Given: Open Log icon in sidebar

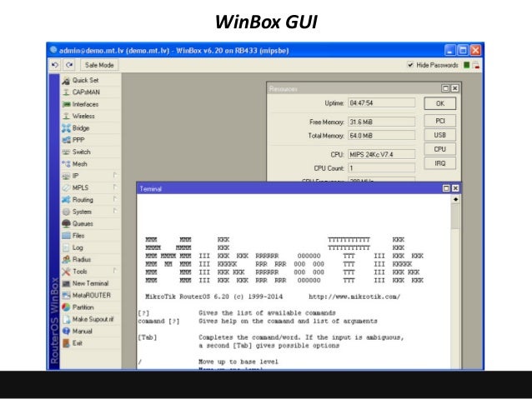Looking at the screenshot, I should tap(66, 247).
